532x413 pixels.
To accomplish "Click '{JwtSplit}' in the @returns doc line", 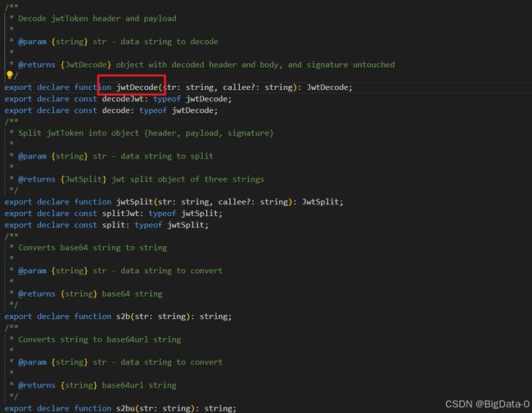I will pos(83,179).
